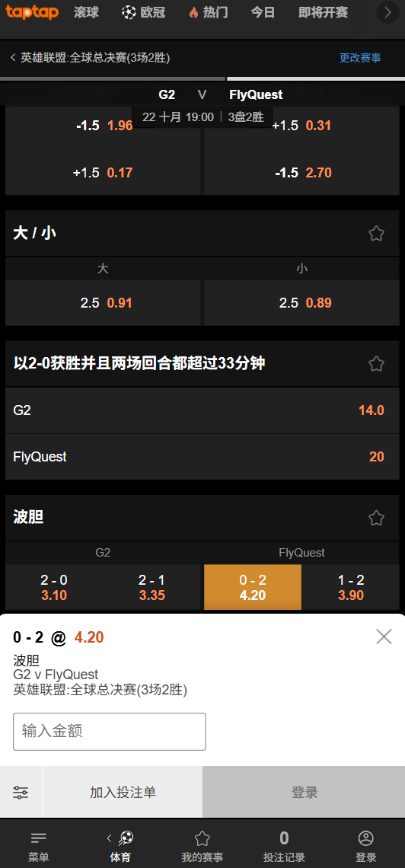Select correct score 0 - 2 at 4.20
The width and height of the screenshot is (405, 868).
click(252, 587)
